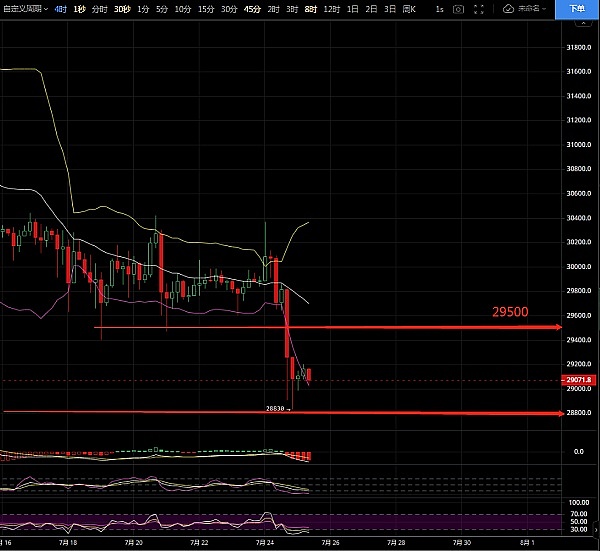Click the 1s refresh interval button
The height and width of the screenshot is (551, 600).
(440, 9)
